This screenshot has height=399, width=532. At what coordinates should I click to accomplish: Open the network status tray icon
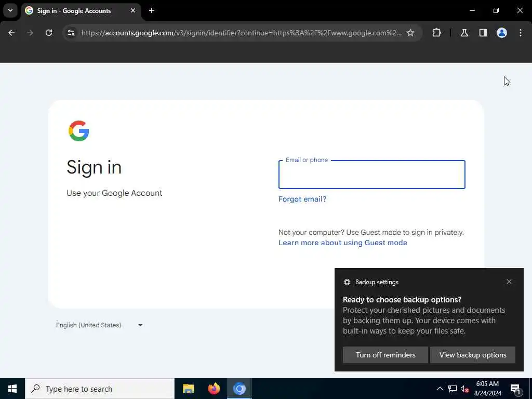tap(453, 389)
